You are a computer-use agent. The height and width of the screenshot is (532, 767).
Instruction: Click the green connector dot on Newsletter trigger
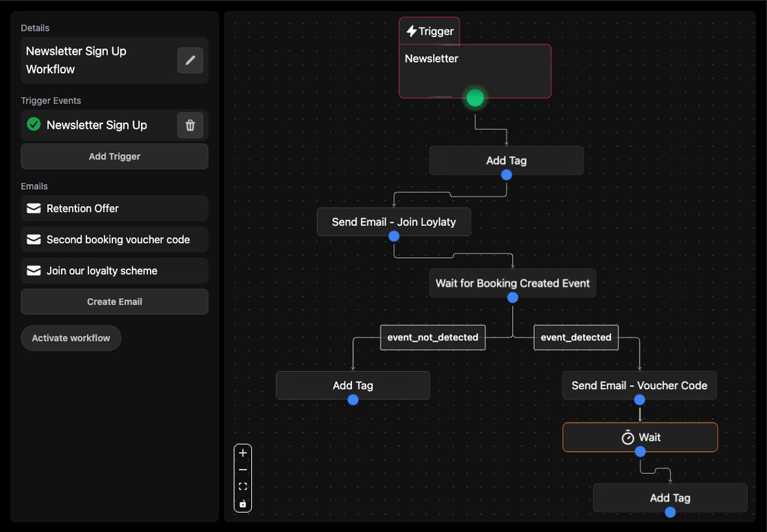click(475, 98)
